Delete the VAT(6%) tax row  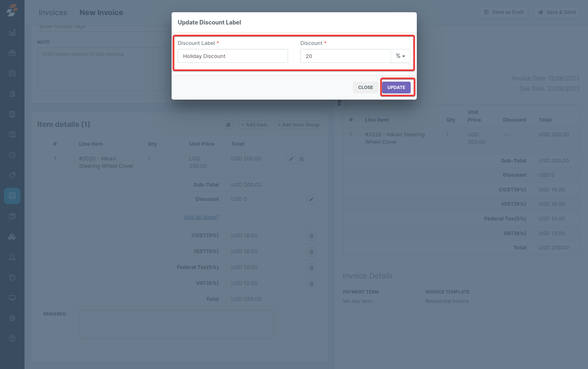311,284
